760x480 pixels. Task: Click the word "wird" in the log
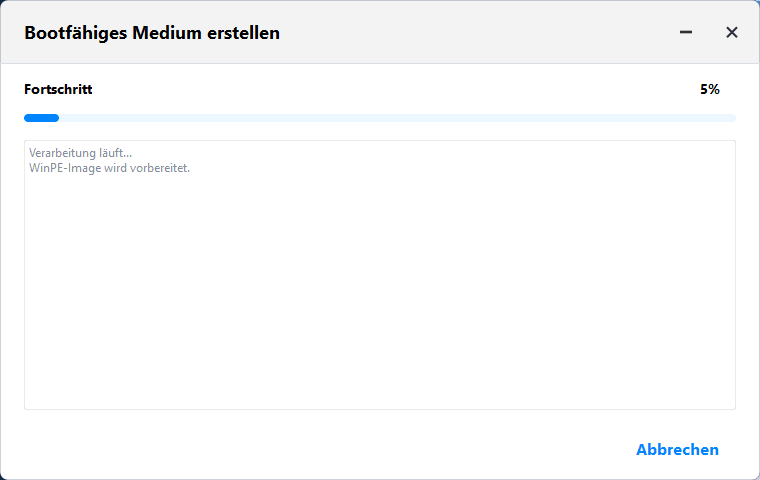click(114, 168)
